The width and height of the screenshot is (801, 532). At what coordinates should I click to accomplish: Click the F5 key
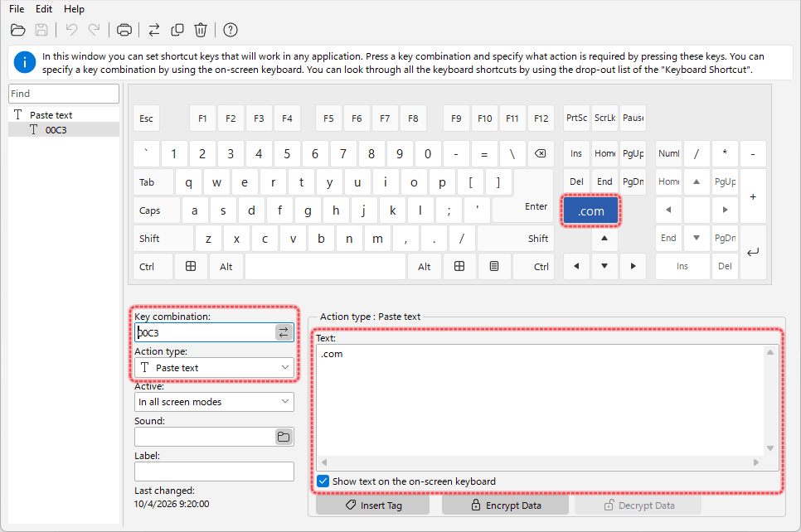click(x=328, y=118)
